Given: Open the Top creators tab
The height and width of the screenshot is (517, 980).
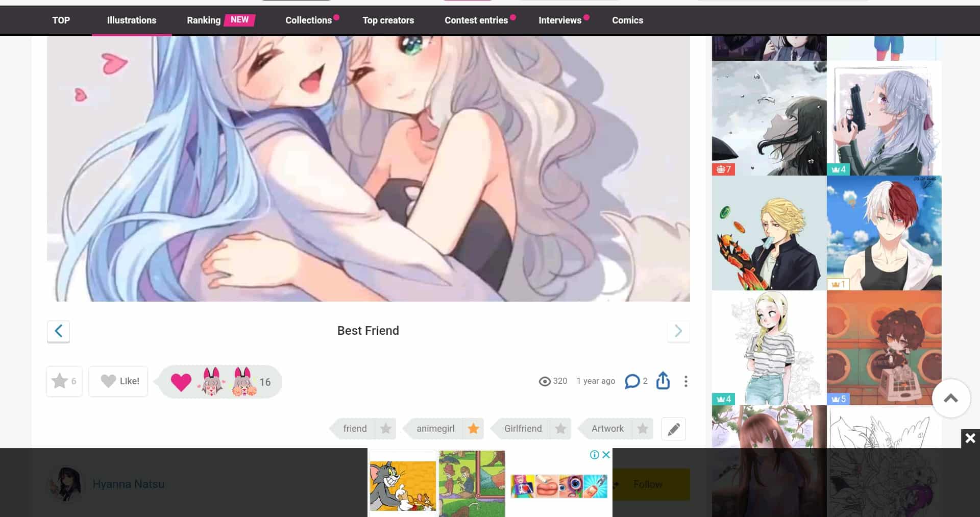Looking at the screenshot, I should 388,20.
